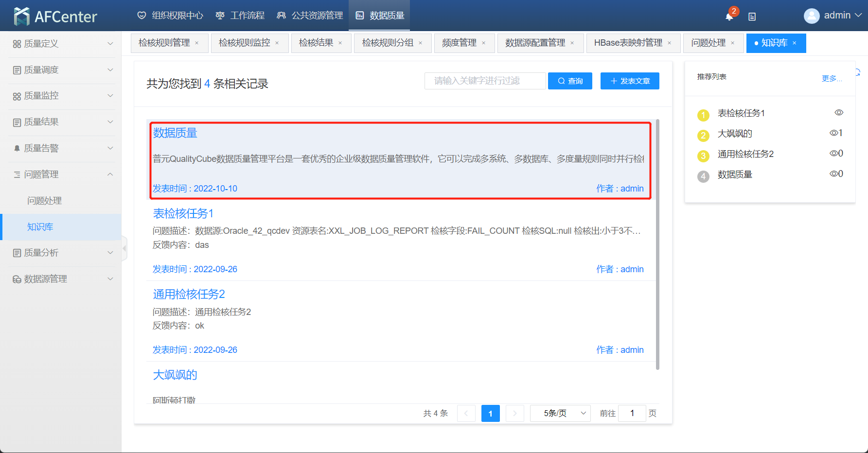Click eye icon next to 表检核任务1
Image resolution: width=868 pixels, height=453 pixels.
coord(839,113)
